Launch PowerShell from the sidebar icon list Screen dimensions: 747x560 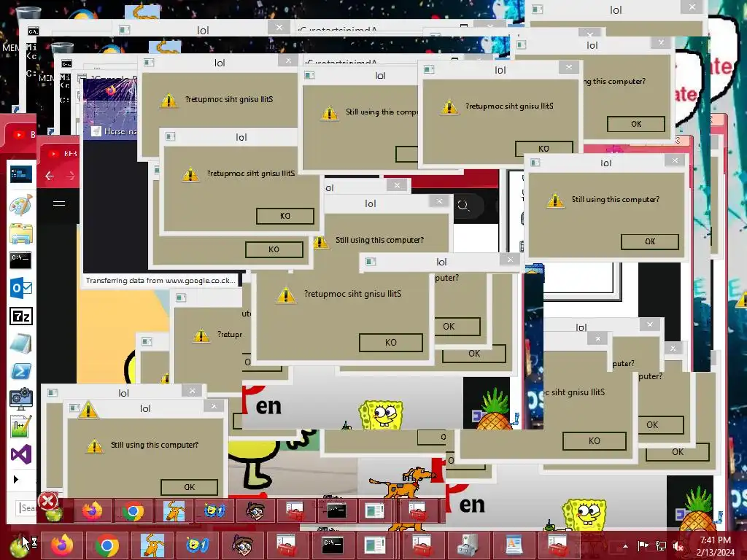tap(21, 371)
